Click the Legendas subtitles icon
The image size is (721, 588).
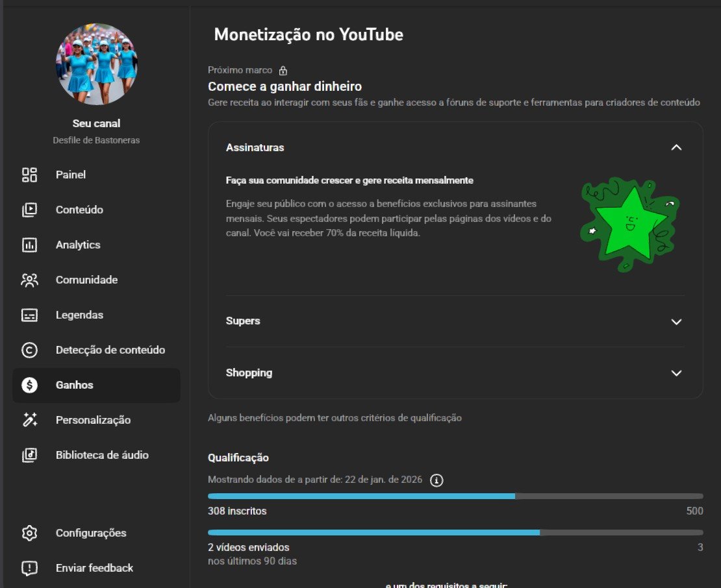click(29, 315)
